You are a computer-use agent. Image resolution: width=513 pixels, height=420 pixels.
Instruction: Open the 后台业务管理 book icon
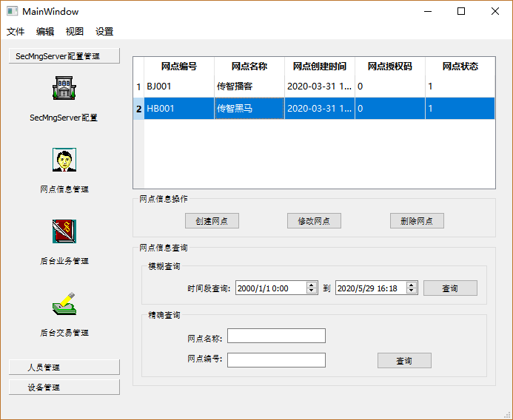[64, 231]
